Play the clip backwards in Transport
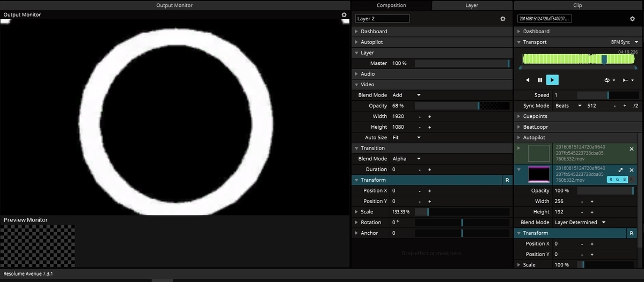This screenshot has width=644, height=282. [x=528, y=80]
